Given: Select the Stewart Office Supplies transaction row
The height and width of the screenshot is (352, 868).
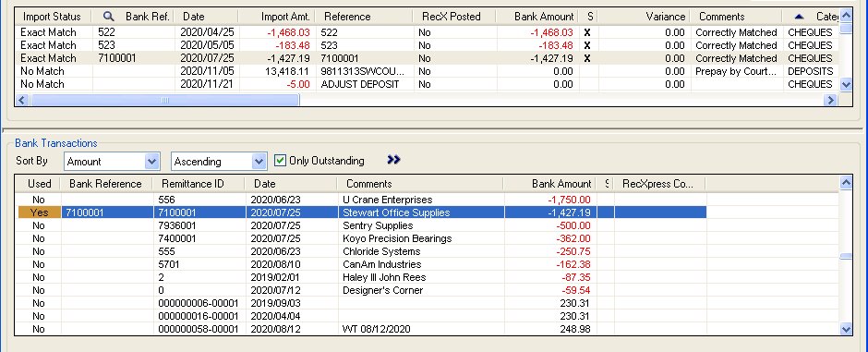Looking at the screenshot, I should click(362, 212).
